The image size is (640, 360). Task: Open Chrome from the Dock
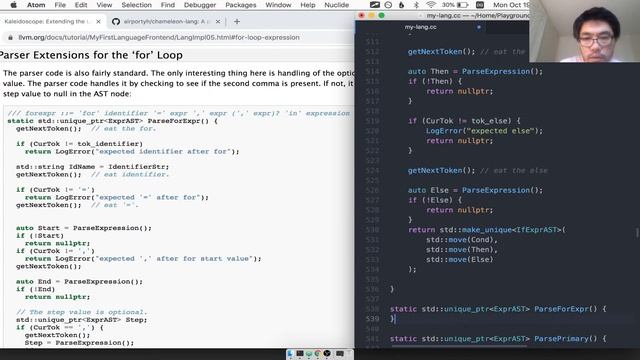pos(318,353)
